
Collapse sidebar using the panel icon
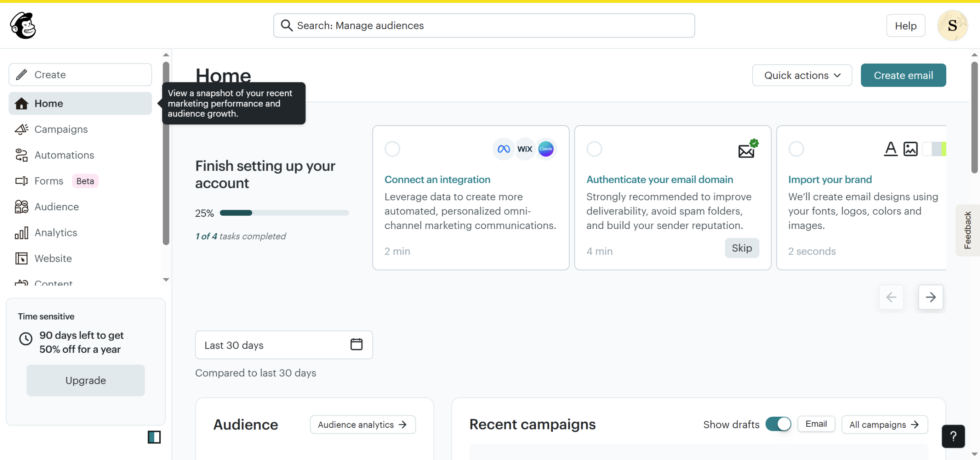pos(154,437)
